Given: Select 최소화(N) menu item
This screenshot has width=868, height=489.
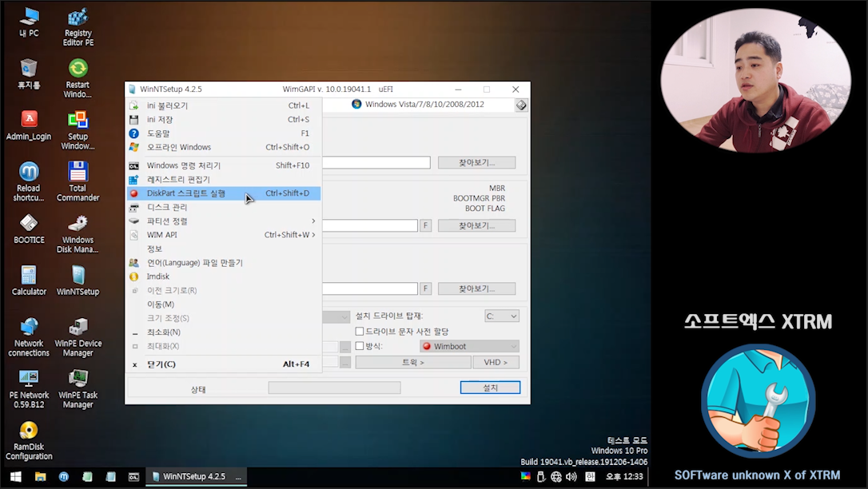Looking at the screenshot, I should click(x=225, y=332).
